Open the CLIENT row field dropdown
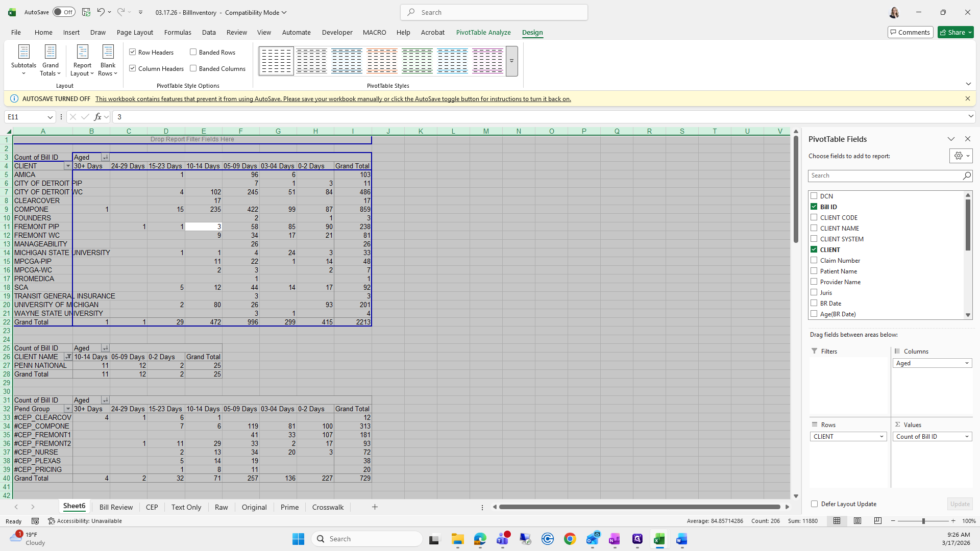 881,437
